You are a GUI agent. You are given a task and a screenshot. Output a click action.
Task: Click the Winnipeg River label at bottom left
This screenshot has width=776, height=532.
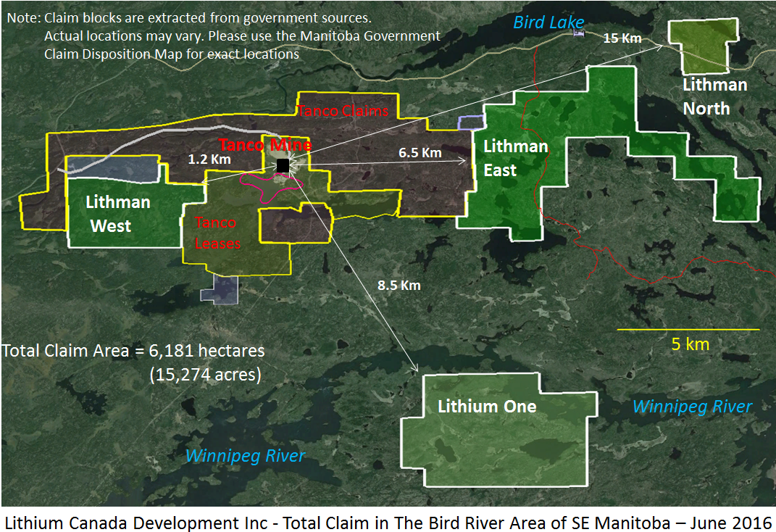pyautogui.click(x=246, y=455)
